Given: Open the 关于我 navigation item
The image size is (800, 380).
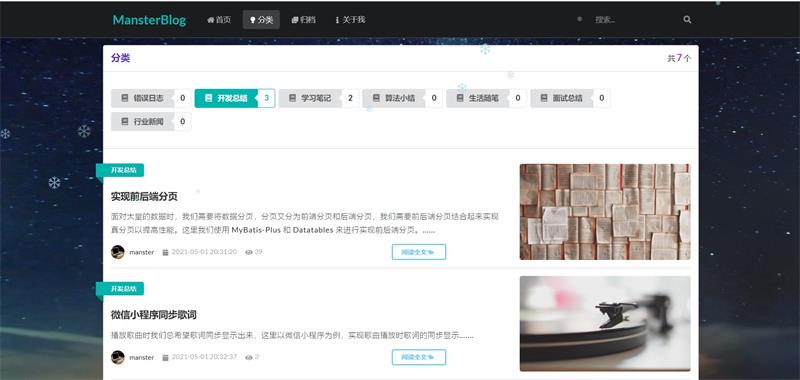Looking at the screenshot, I should 350,20.
